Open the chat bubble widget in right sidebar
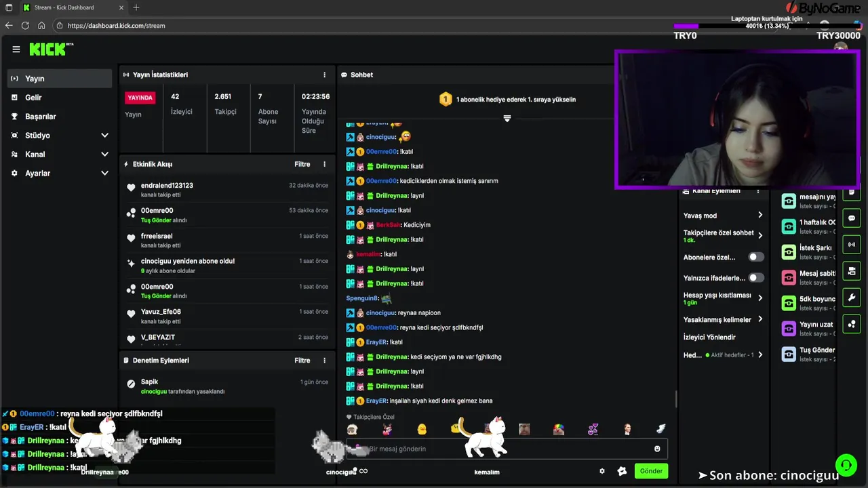 [x=852, y=218]
